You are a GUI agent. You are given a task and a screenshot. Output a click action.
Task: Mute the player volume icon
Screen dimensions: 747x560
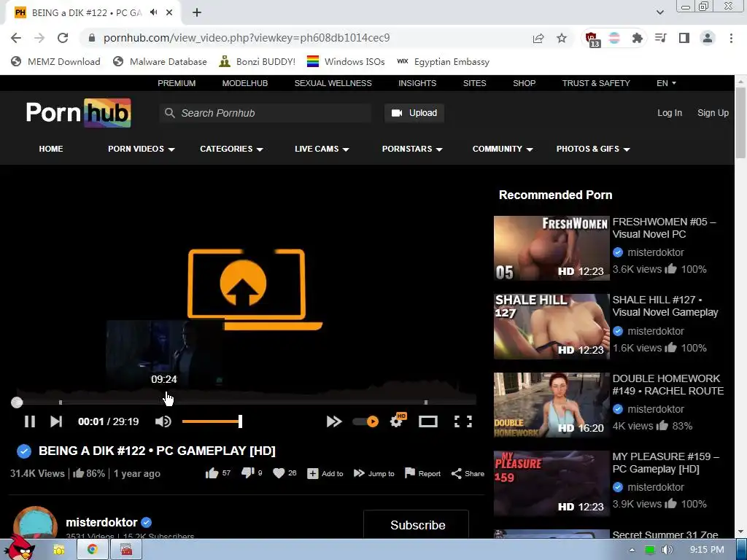[x=163, y=421]
